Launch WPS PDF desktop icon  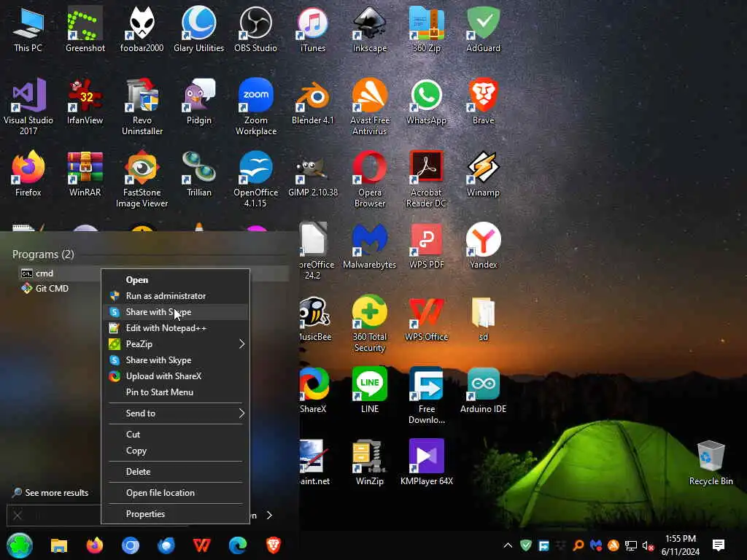(x=426, y=246)
